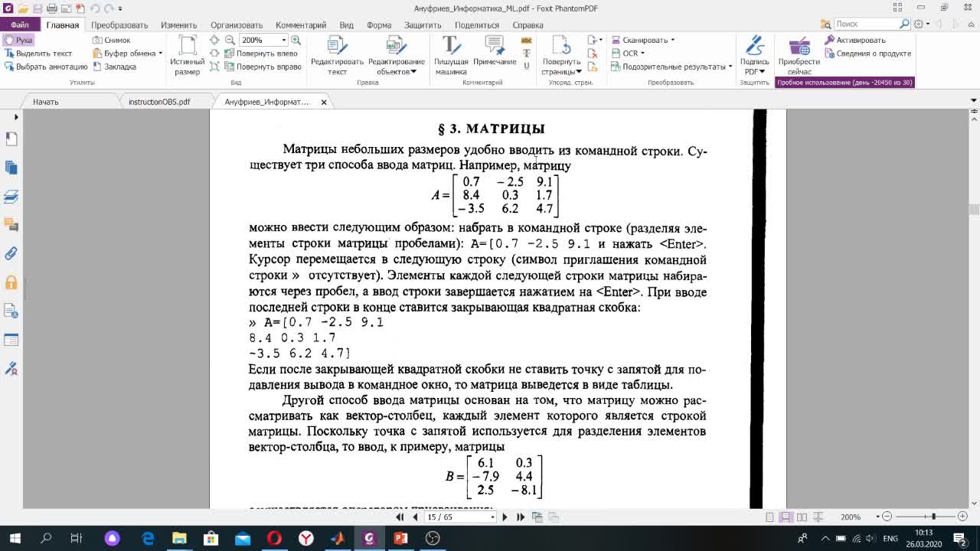Switch to instructionOBS.pdf document tab
Screen dimensions: 980x551
159,102
